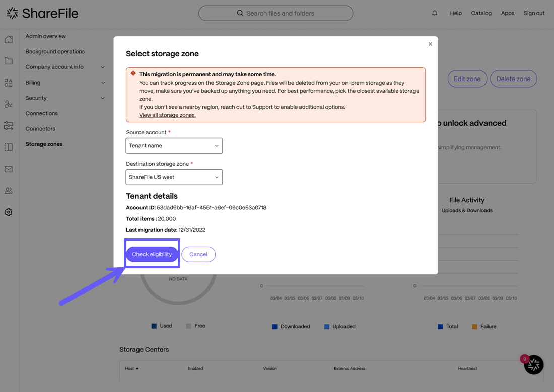The height and width of the screenshot is (392, 554).
Task: Open Workflows sliders icon in sidebar
Action: (9, 126)
